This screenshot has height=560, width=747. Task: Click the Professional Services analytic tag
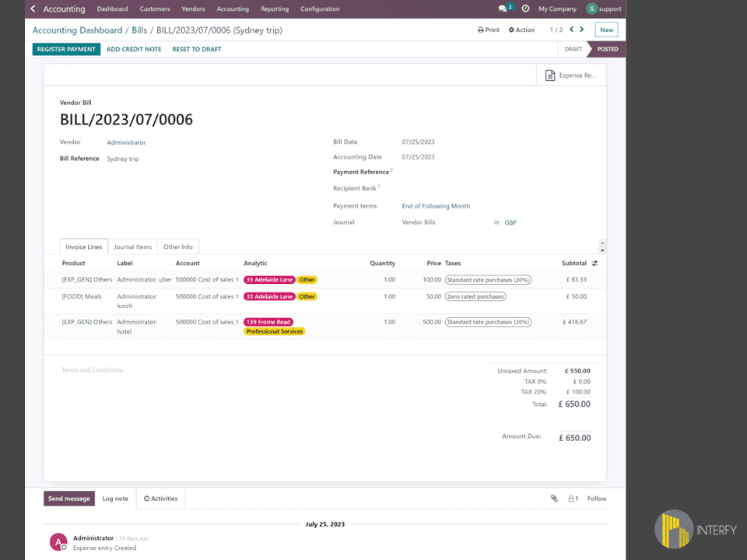click(x=275, y=331)
